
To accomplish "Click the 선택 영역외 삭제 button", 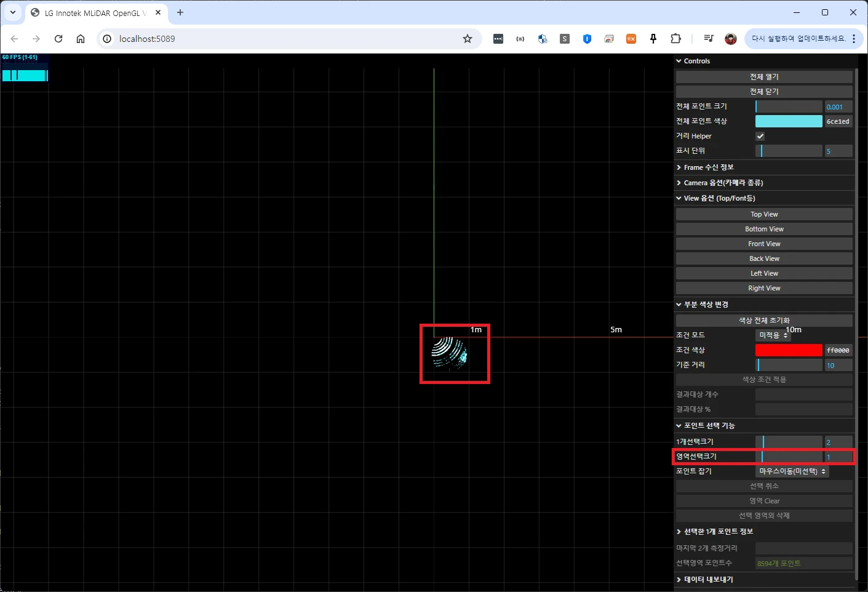I will [x=764, y=516].
